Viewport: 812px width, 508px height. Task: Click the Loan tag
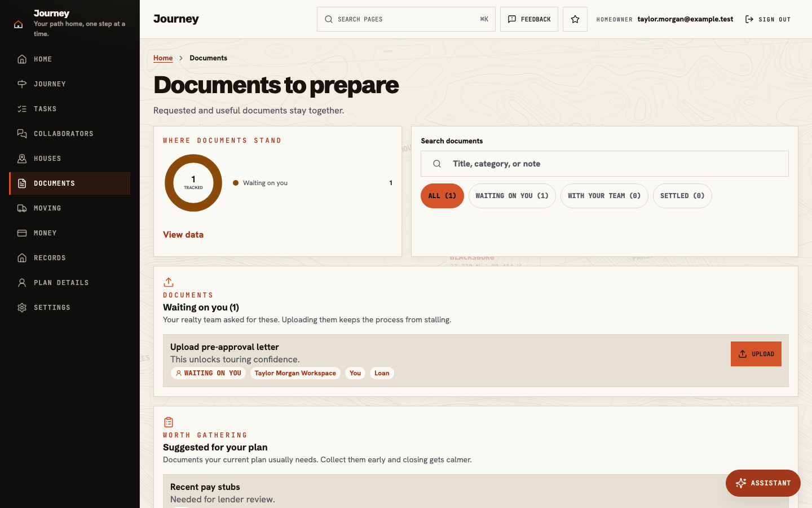[382, 373]
